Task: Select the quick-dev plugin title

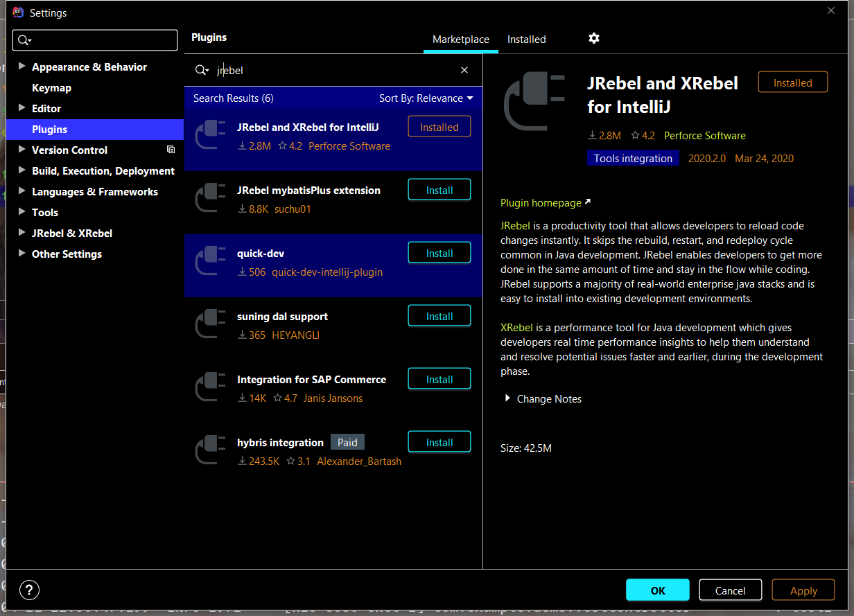Action: (261, 254)
